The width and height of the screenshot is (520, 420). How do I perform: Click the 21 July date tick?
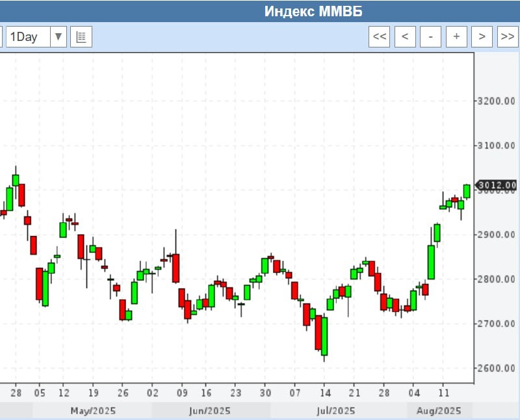pyautogui.click(x=354, y=393)
